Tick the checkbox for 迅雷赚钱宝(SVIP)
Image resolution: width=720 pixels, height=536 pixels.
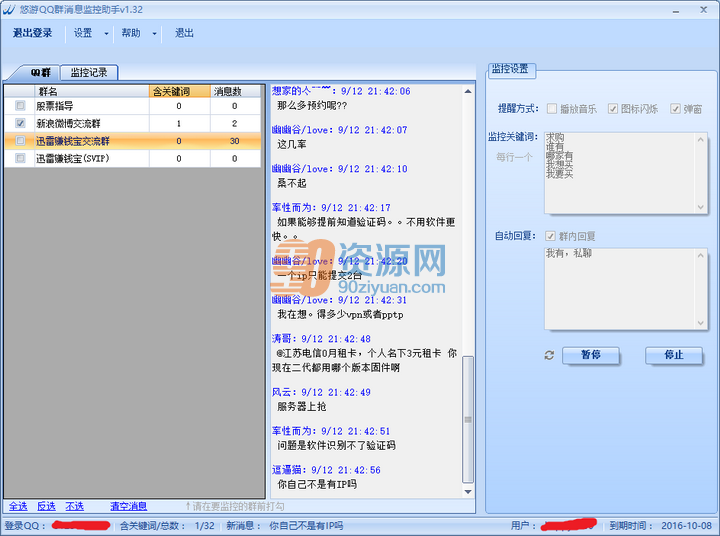20,158
